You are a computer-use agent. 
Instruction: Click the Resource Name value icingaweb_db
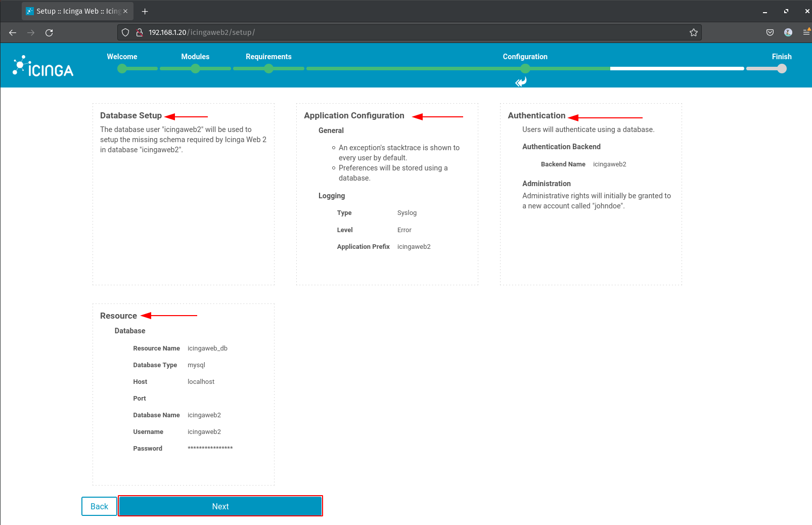pyautogui.click(x=207, y=348)
